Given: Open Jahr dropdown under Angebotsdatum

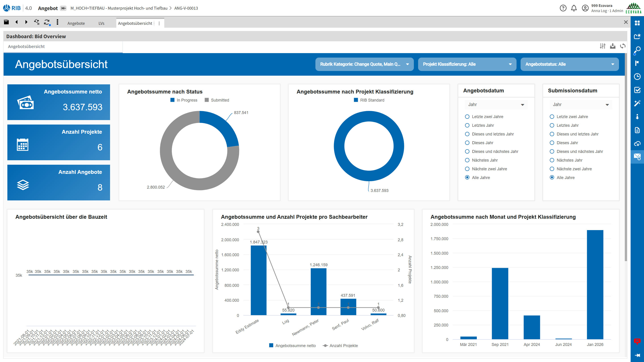Looking at the screenshot, I should coord(496,104).
